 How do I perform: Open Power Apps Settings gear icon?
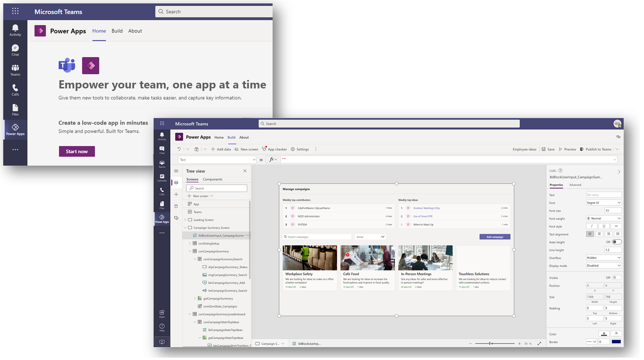tap(293, 149)
